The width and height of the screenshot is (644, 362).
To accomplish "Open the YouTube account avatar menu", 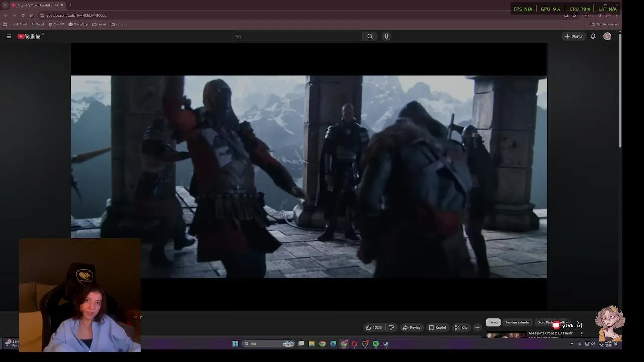I will pos(607,36).
